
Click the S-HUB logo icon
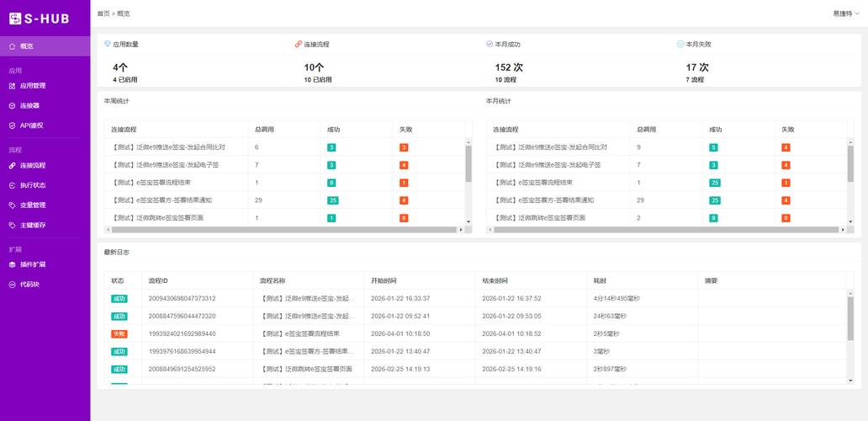tap(15, 19)
